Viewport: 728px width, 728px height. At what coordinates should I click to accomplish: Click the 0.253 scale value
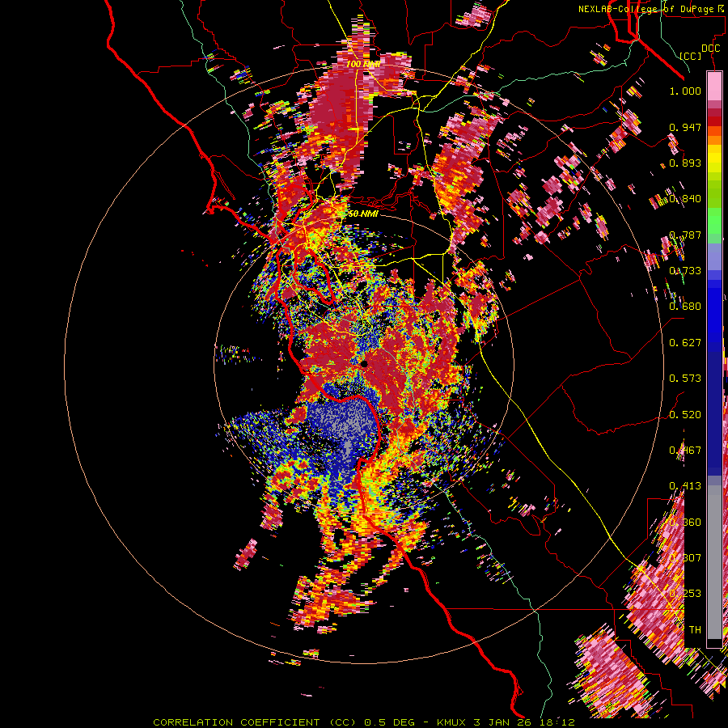point(685,594)
